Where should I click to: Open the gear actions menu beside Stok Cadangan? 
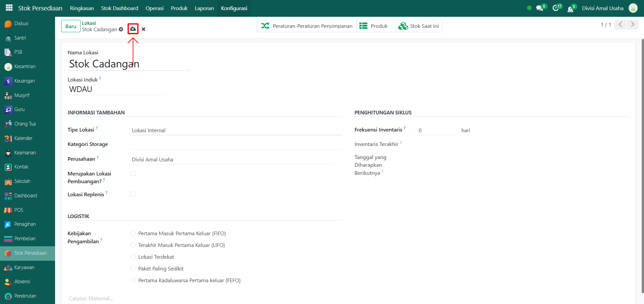121,30
